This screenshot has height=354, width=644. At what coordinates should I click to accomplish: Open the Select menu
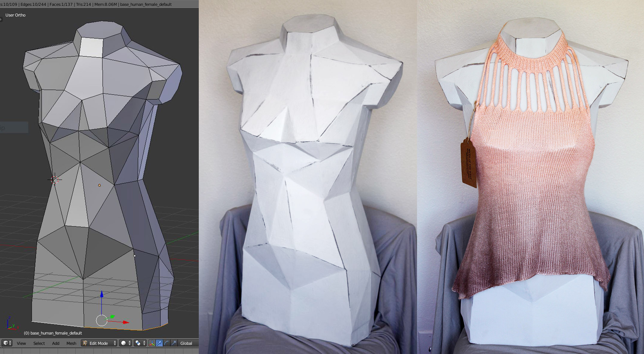pos(39,343)
